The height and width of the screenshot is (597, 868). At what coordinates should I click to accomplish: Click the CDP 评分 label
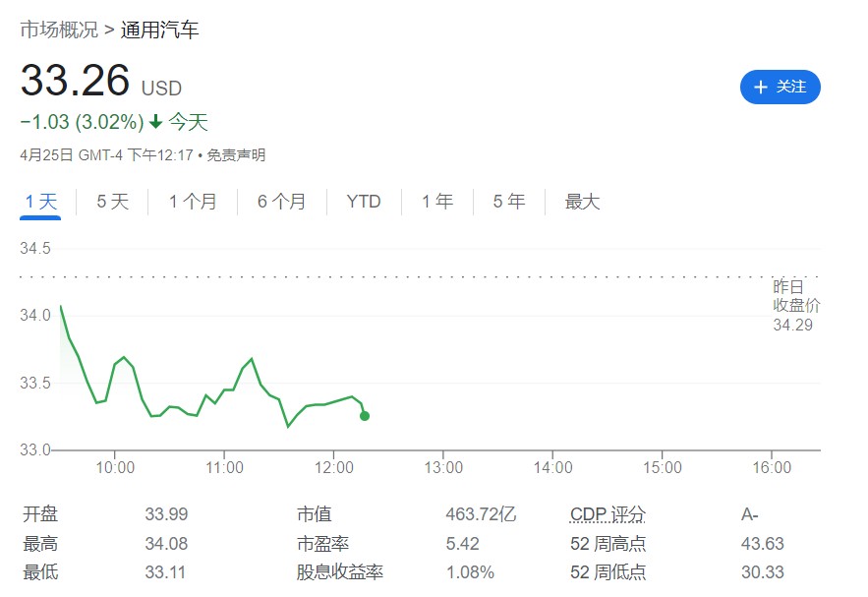tap(608, 514)
